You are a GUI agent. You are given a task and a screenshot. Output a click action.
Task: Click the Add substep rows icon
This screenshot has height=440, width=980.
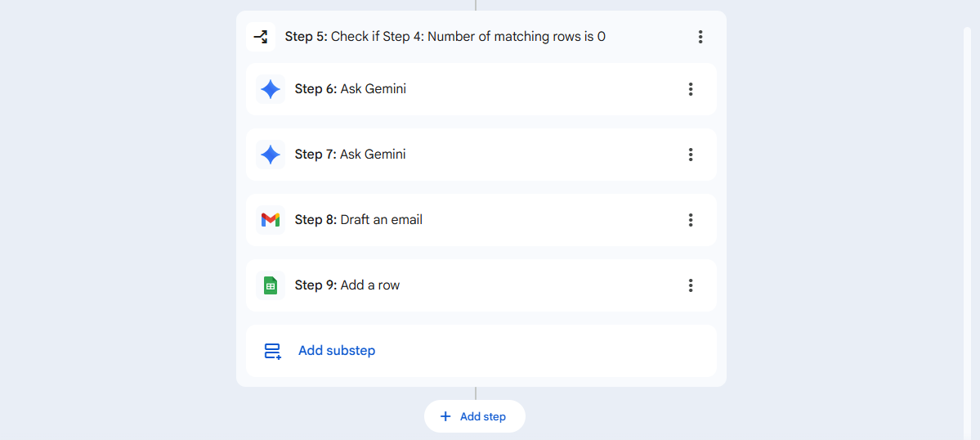(x=272, y=351)
